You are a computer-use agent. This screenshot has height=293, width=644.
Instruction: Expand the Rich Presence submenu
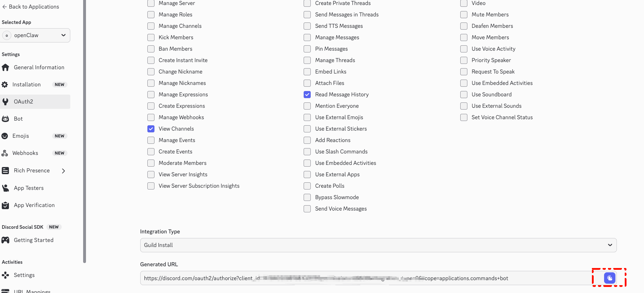tap(64, 171)
